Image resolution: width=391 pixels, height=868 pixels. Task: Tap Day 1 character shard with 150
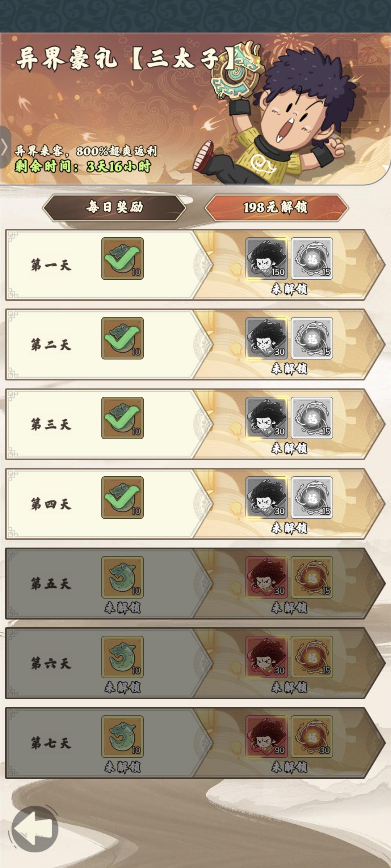click(267, 259)
